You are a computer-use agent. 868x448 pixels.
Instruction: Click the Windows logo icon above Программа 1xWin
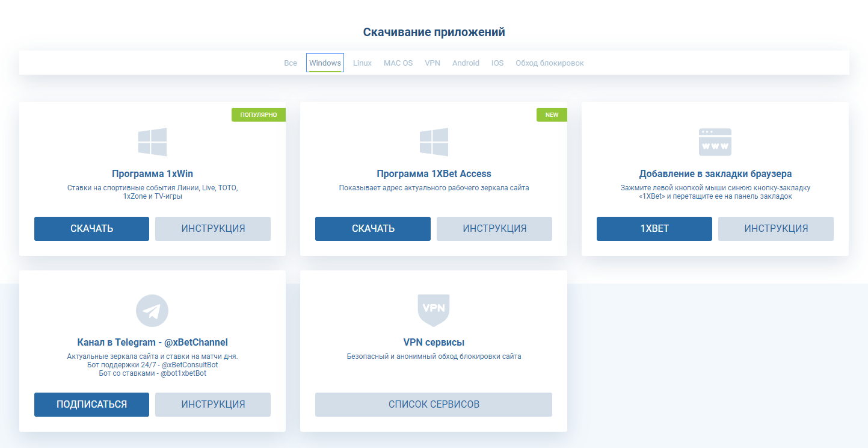pyautogui.click(x=152, y=142)
